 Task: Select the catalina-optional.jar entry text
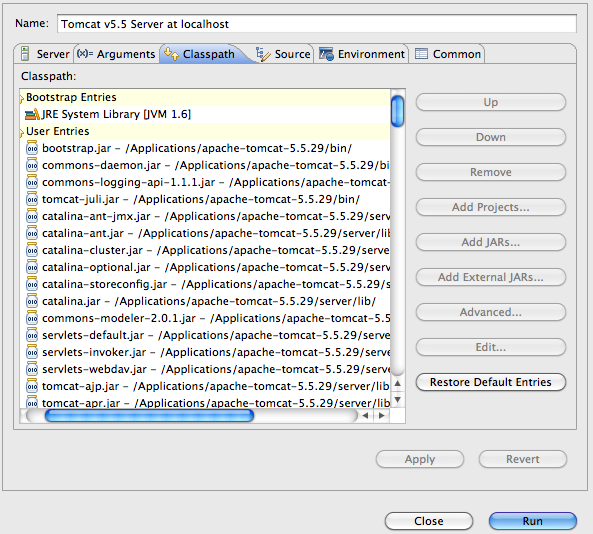(216, 267)
